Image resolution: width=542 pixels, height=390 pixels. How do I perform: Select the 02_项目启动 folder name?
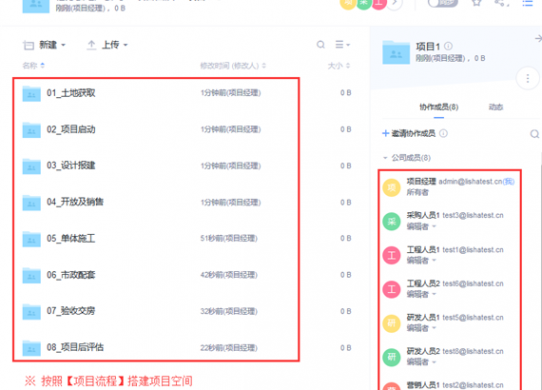pos(71,129)
